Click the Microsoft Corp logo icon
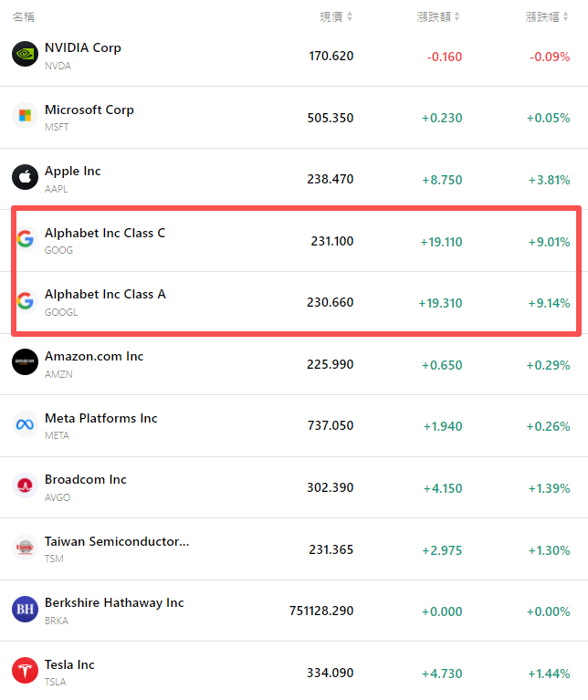 25,116
